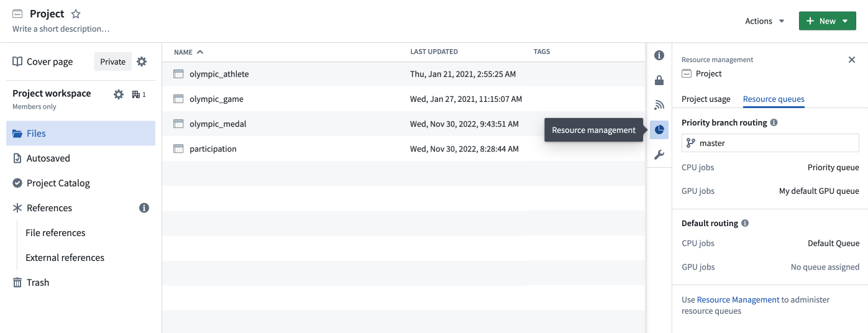Sort by the NAME column header

189,52
